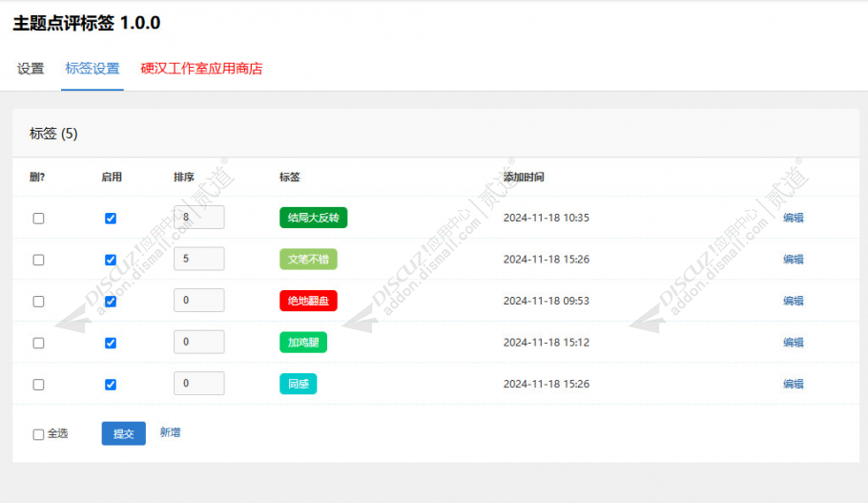868x503 pixels.
Task: Disable the 启用 checkbox for 加鸡腿
Action: pyautogui.click(x=111, y=343)
